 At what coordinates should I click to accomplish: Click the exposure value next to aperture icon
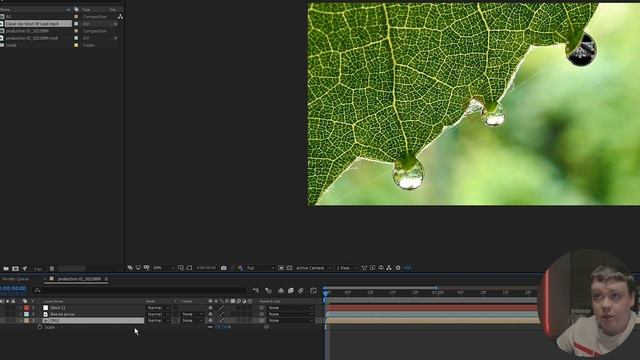tap(407, 268)
